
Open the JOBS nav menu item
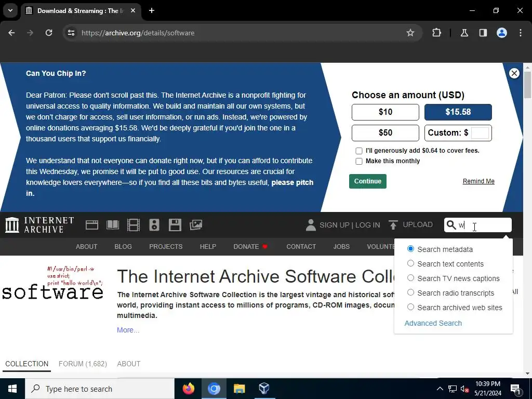pos(341,247)
